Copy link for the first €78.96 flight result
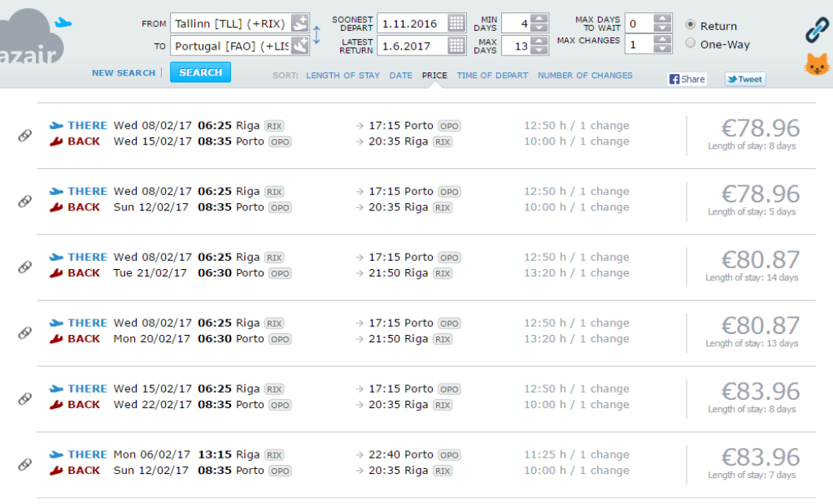 click(24, 135)
